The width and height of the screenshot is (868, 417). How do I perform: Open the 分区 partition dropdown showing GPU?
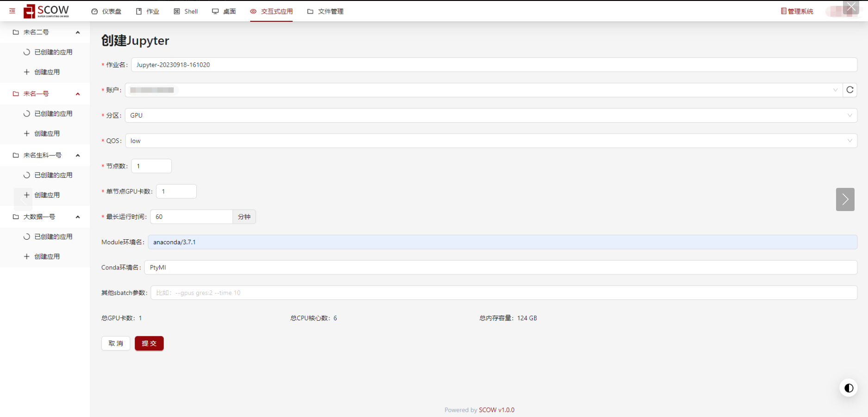491,115
